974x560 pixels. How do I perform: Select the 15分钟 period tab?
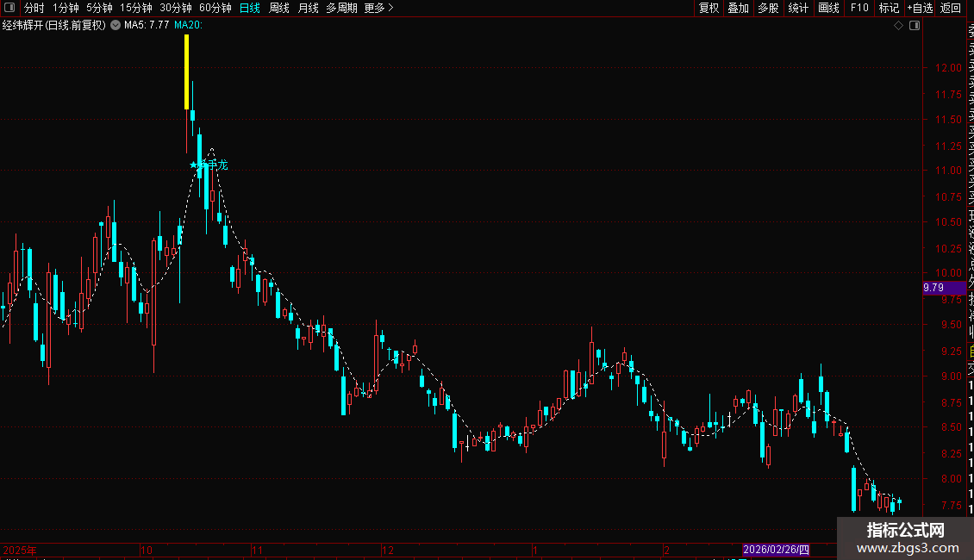click(x=136, y=8)
